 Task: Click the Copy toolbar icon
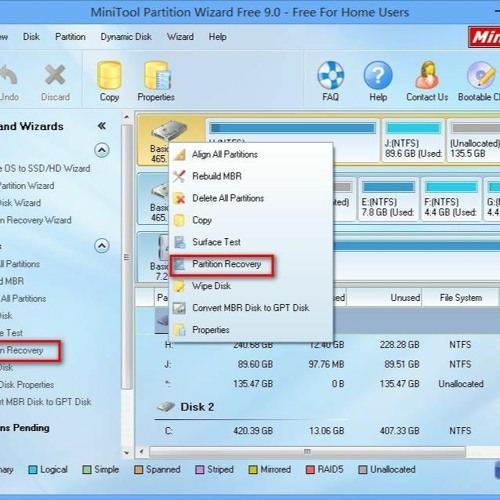tap(109, 76)
